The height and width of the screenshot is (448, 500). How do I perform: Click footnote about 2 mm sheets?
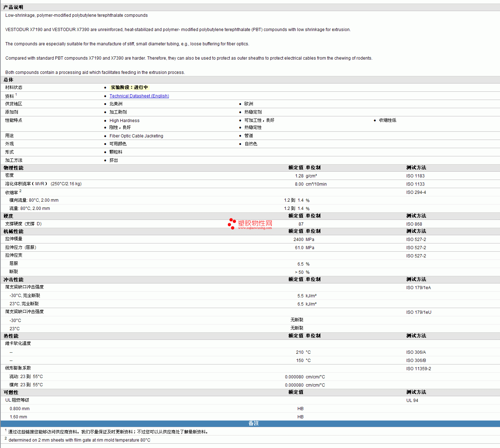(79, 440)
